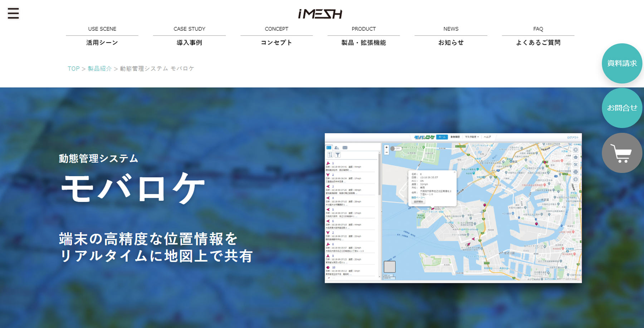Open the USE SCENE 活用シーン menu
644x328 pixels.
click(102, 36)
